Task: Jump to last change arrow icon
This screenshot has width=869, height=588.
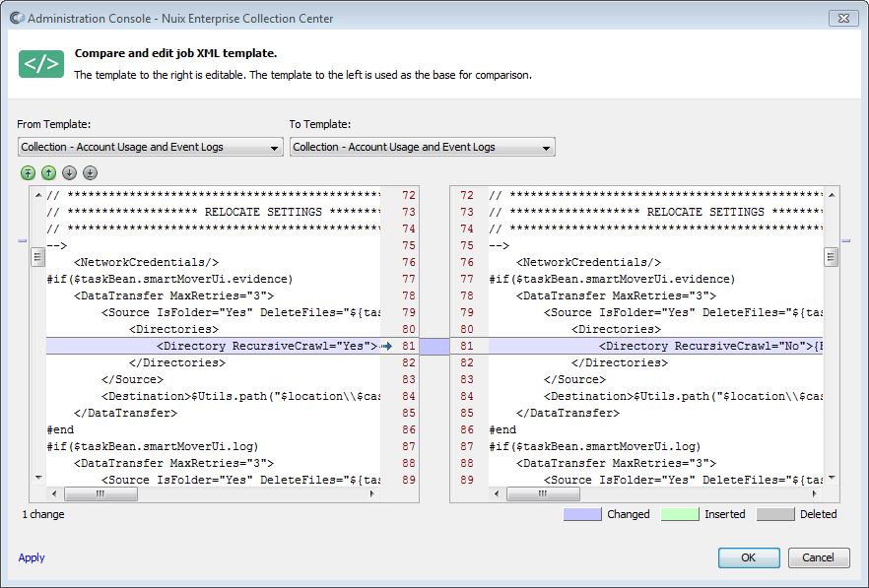Action: click(x=90, y=173)
